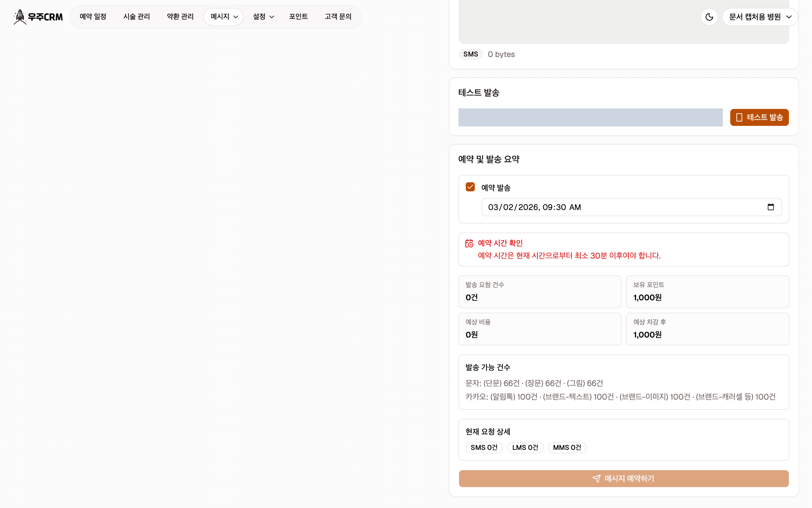812x508 pixels.
Task: Open 약환 관리 menu item
Action: 180,17
